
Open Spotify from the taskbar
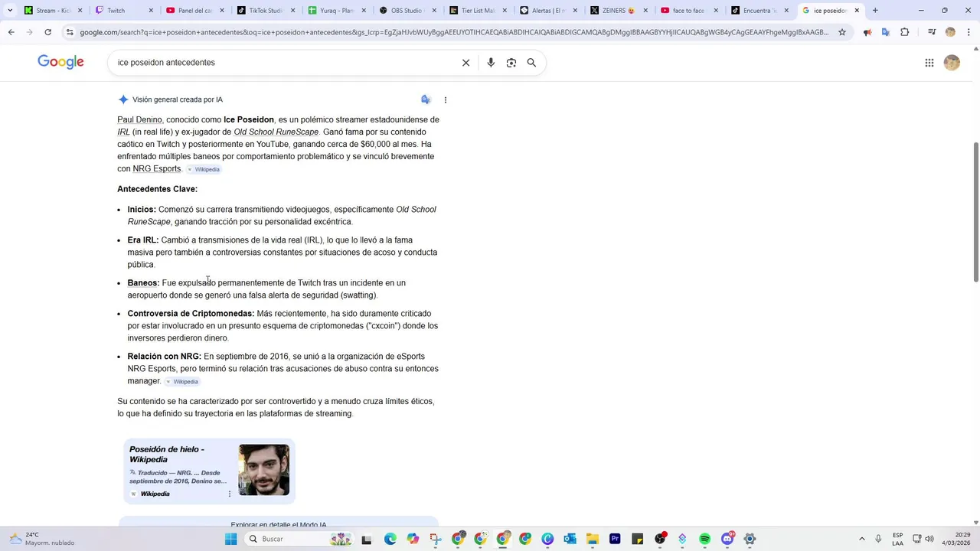pyautogui.click(x=704, y=539)
